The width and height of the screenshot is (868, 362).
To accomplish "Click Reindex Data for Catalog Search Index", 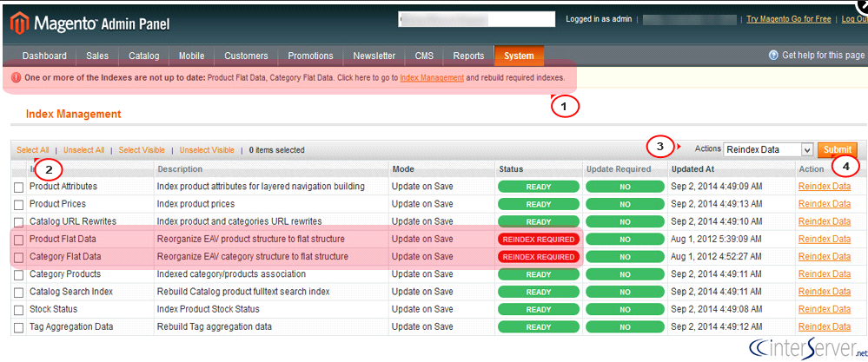I will (825, 292).
